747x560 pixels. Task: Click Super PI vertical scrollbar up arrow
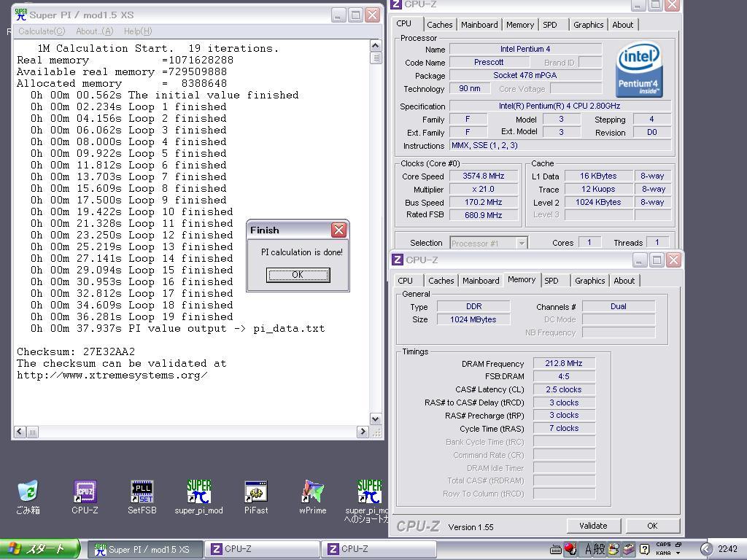point(376,46)
